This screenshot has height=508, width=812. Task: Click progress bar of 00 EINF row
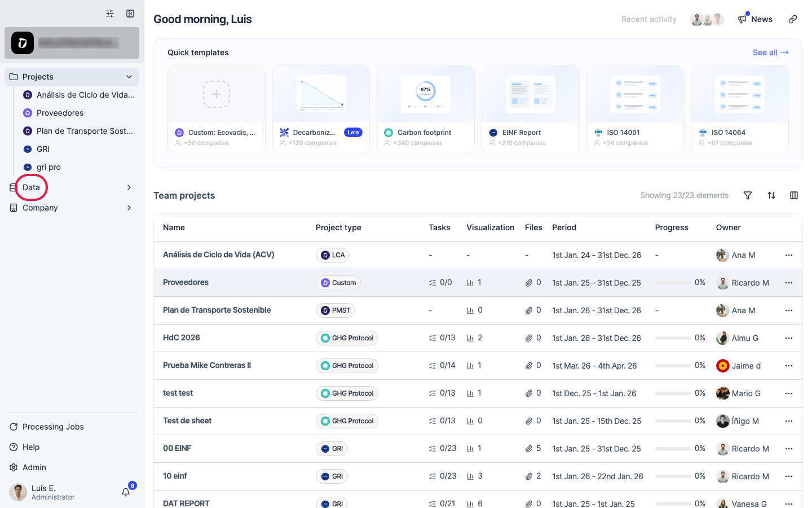point(673,449)
